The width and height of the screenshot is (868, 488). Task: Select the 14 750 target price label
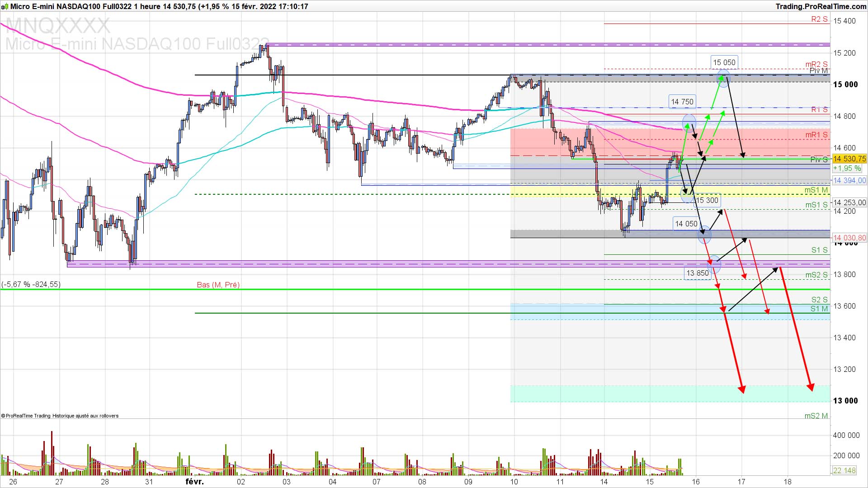click(x=682, y=102)
